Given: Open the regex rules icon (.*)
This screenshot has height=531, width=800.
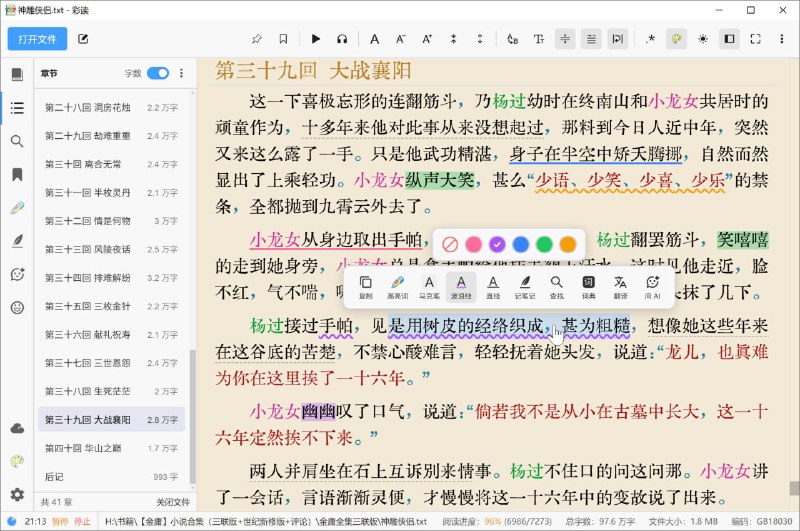Looking at the screenshot, I should [651, 39].
